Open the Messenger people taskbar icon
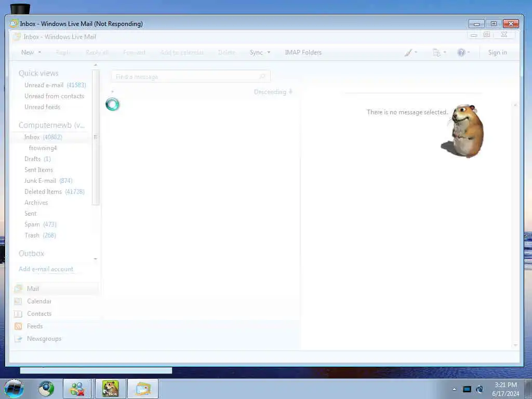The image size is (532, 399). pos(77,389)
